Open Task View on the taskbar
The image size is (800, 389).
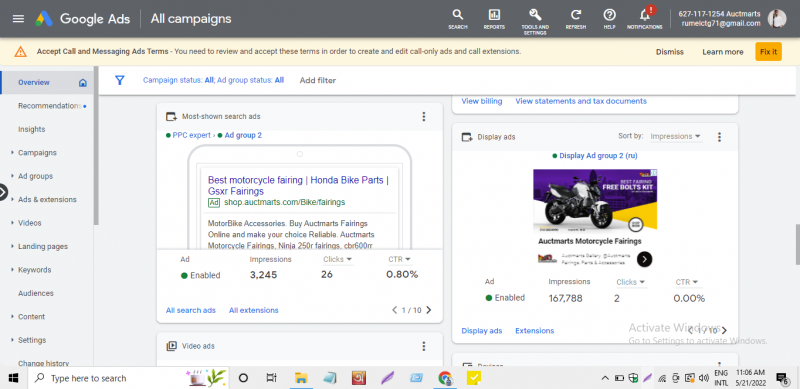pyautogui.click(x=271, y=378)
